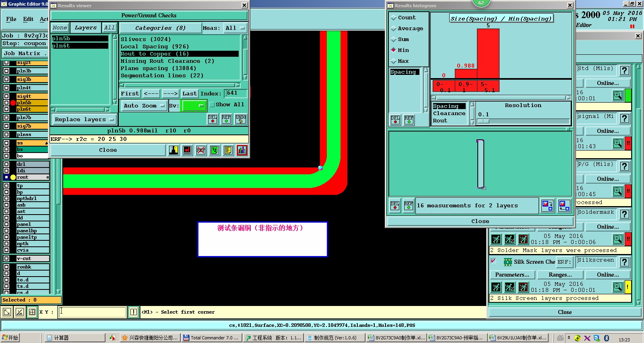
Task: Click the Index input field
Action: (235, 93)
